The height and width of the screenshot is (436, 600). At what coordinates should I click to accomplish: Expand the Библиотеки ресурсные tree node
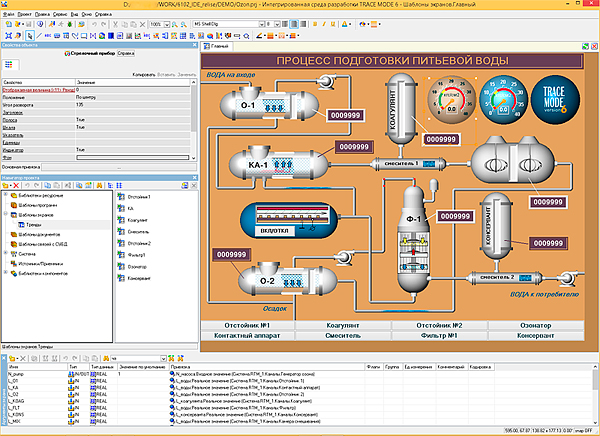pos(5,195)
